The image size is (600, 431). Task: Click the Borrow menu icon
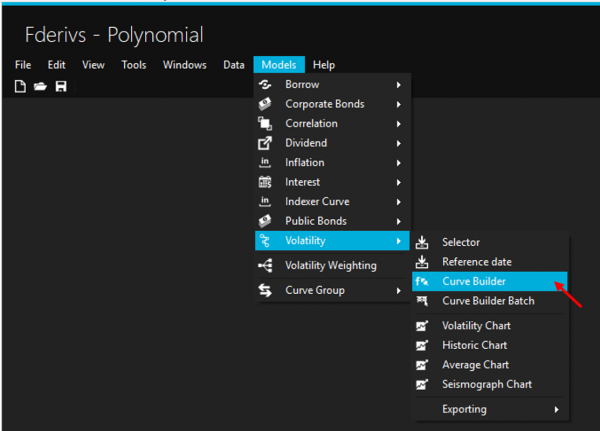pos(265,85)
